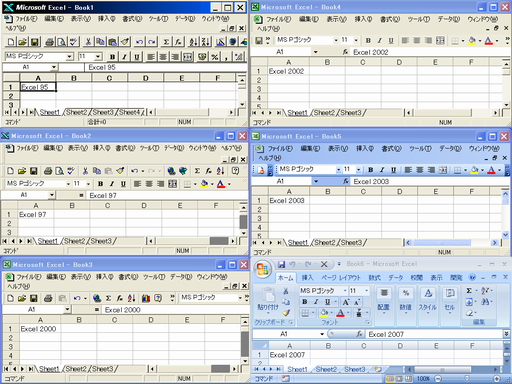Click Chart Wizard icon in Excel 2000 toolbar

click(146, 298)
